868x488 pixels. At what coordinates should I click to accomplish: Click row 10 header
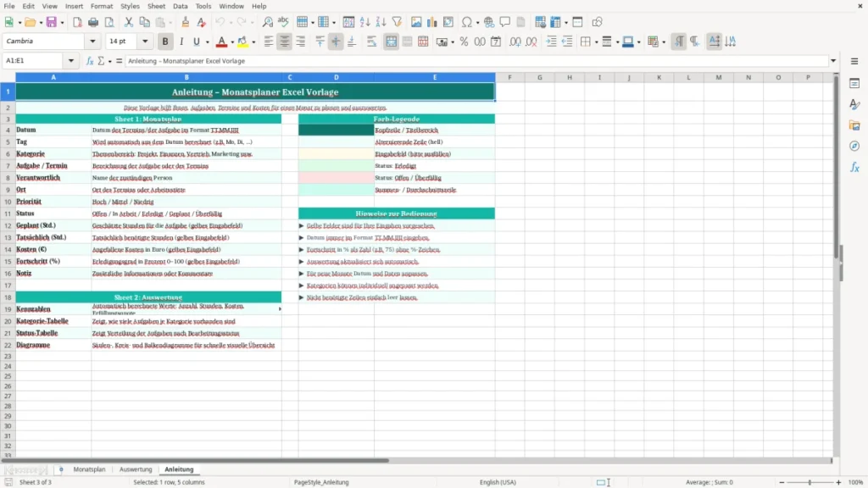pos(8,202)
